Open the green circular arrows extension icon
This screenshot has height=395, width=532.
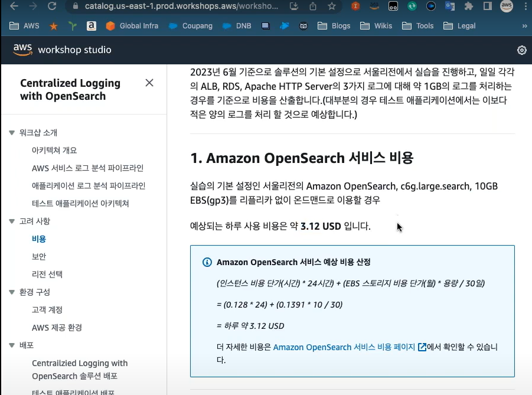[412, 6]
